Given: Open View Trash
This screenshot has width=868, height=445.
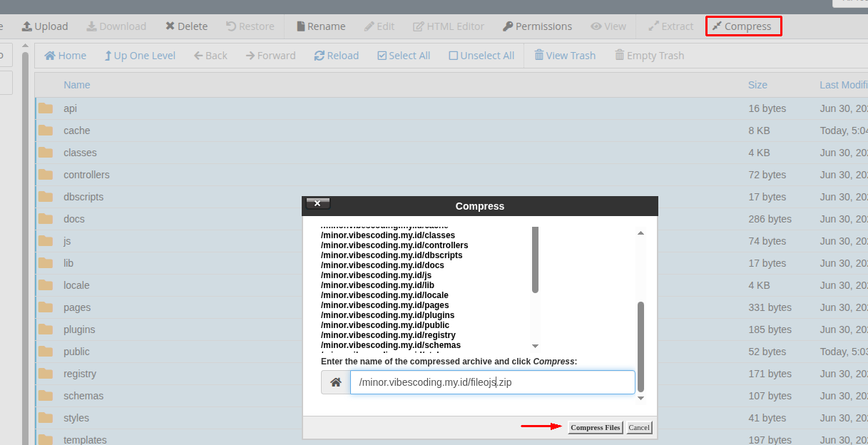Looking at the screenshot, I should click(565, 56).
